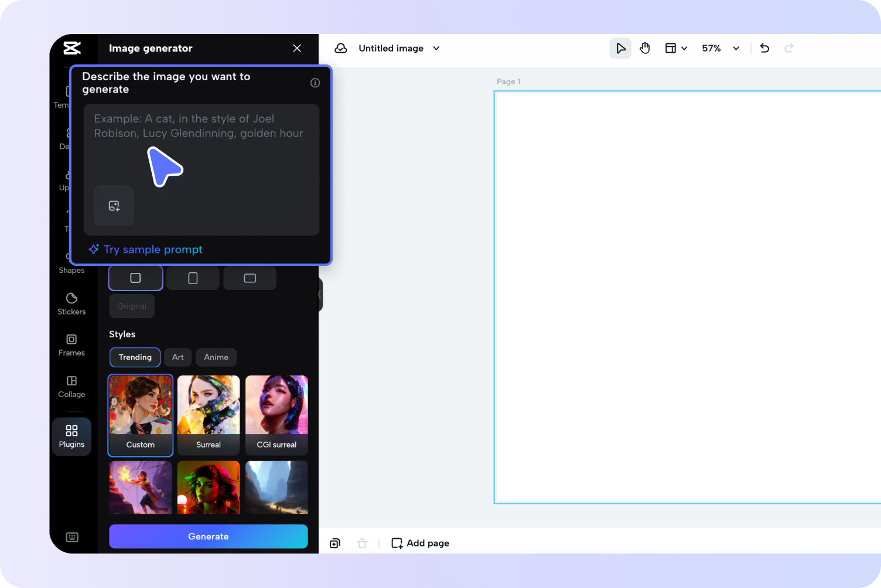Click the duplicate page icon
881x588 pixels.
tap(335, 543)
